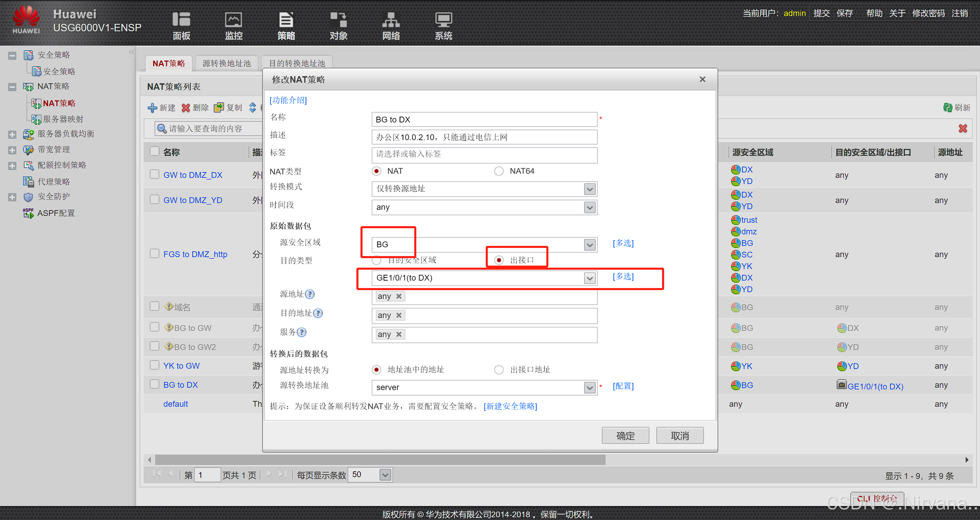Image resolution: width=980 pixels, height=520 pixels.
Task: Select ASPF配置 icon in sidebar
Action: click(29, 213)
